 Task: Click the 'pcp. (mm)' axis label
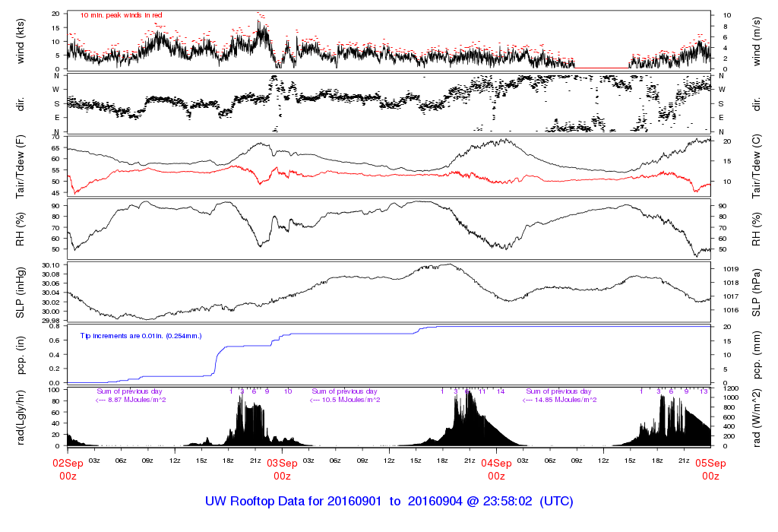click(756, 355)
